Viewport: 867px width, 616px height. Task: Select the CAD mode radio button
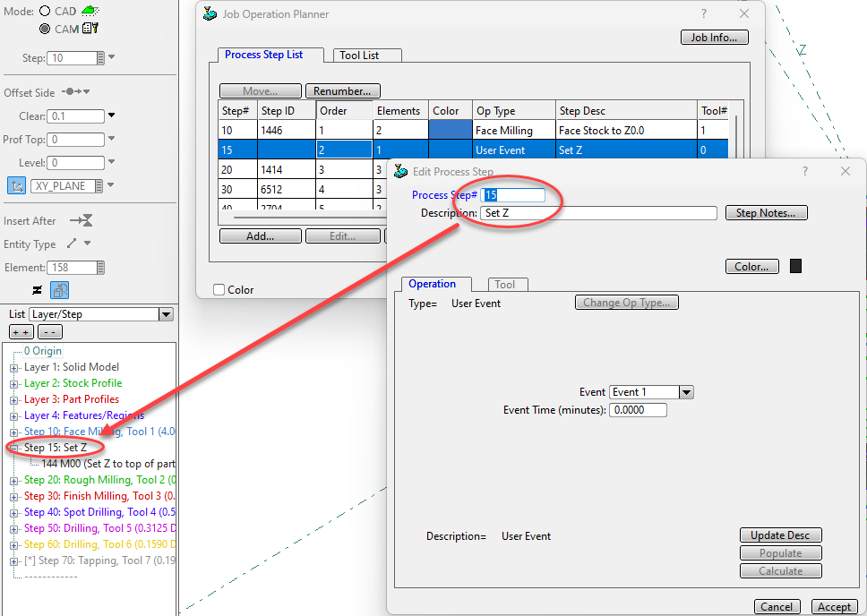[x=45, y=12]
